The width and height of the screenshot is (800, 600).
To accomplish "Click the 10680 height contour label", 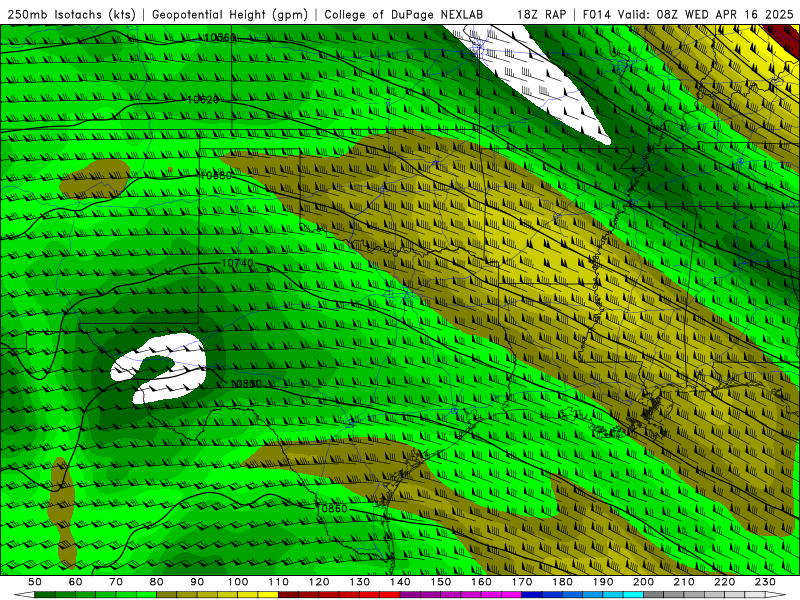I will tap(216, 175).
